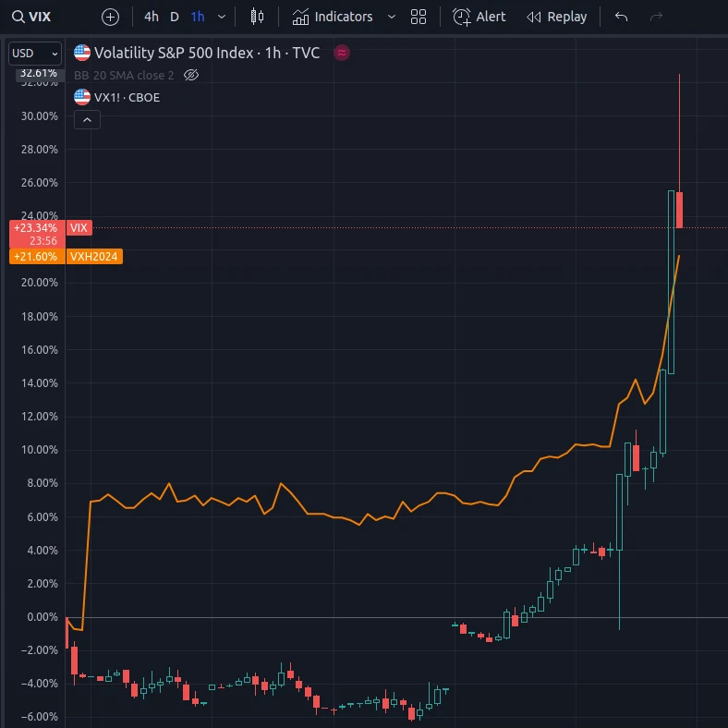The width and height of the screenshot is (728, 728).
Task: Open the USD currency dropdown
Action: click(x=35, y=54)
